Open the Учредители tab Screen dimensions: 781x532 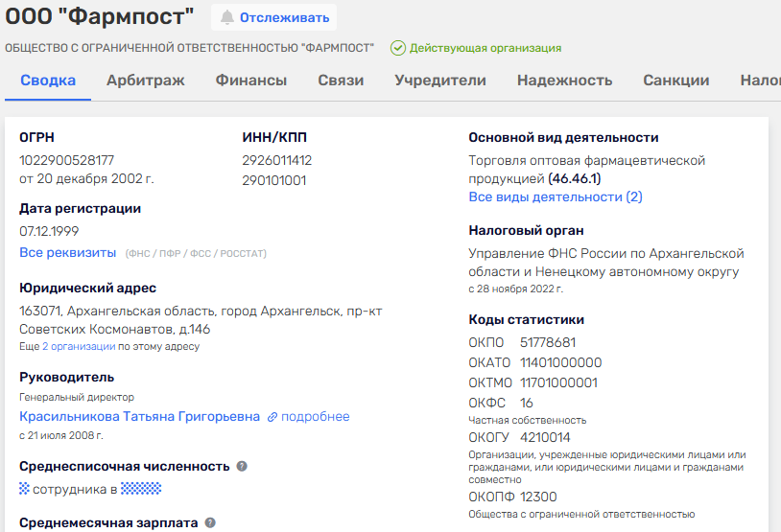pyautogui.click(x=440, y=81)
